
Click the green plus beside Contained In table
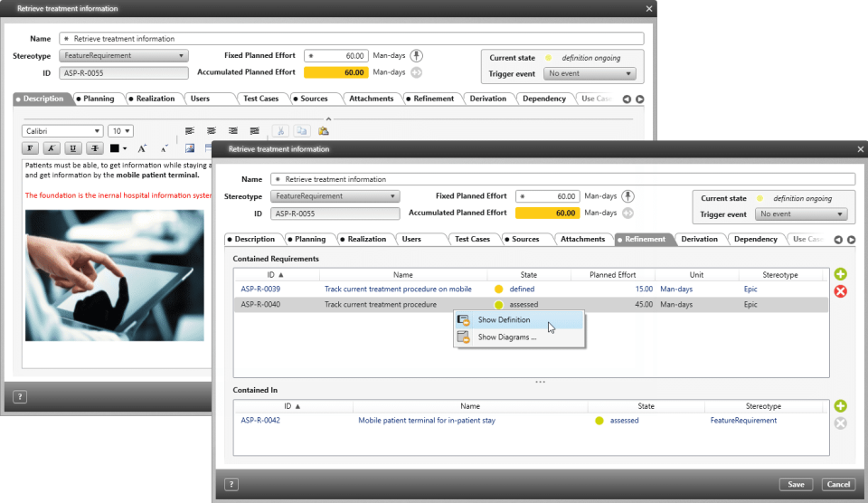(840, 406)
